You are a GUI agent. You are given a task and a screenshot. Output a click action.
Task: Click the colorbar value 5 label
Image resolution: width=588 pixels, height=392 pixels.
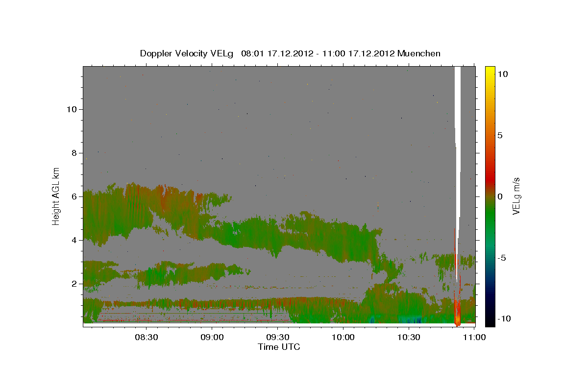click(500, 135)
